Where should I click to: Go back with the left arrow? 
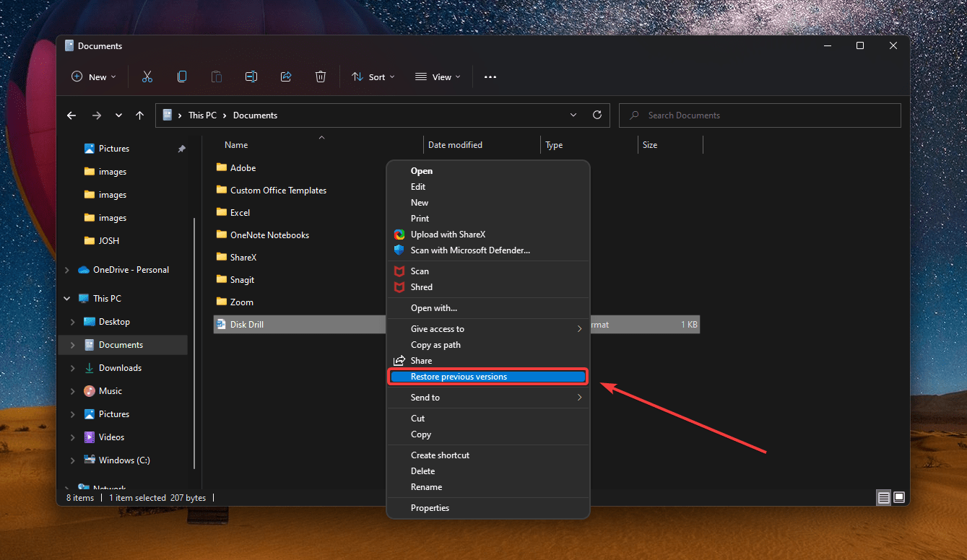point(71,115)
